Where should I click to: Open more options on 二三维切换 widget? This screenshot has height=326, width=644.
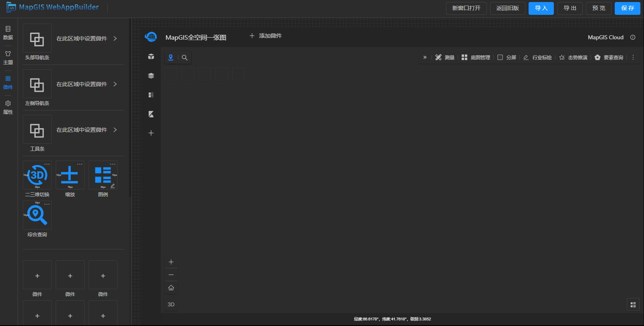(47, 164)
